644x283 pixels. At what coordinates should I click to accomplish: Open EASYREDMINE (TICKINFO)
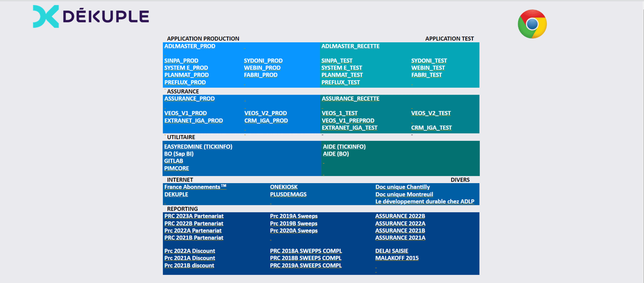198,147
